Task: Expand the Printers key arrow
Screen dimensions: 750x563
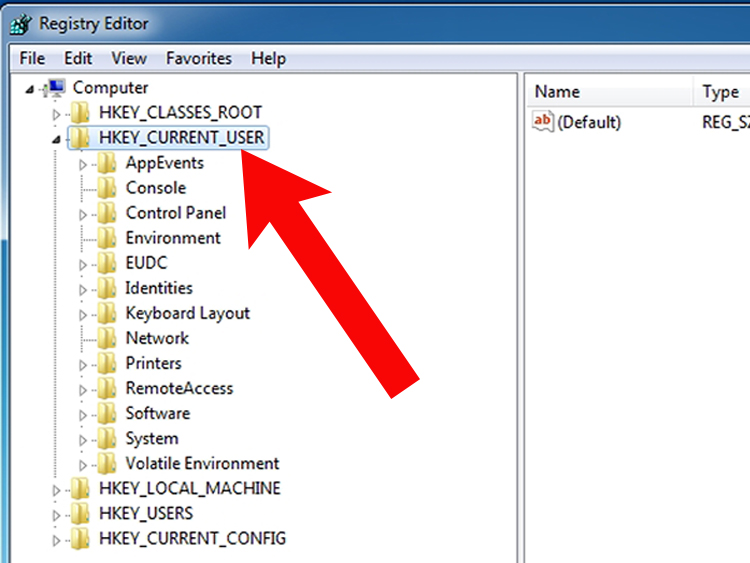Action: 83,365
